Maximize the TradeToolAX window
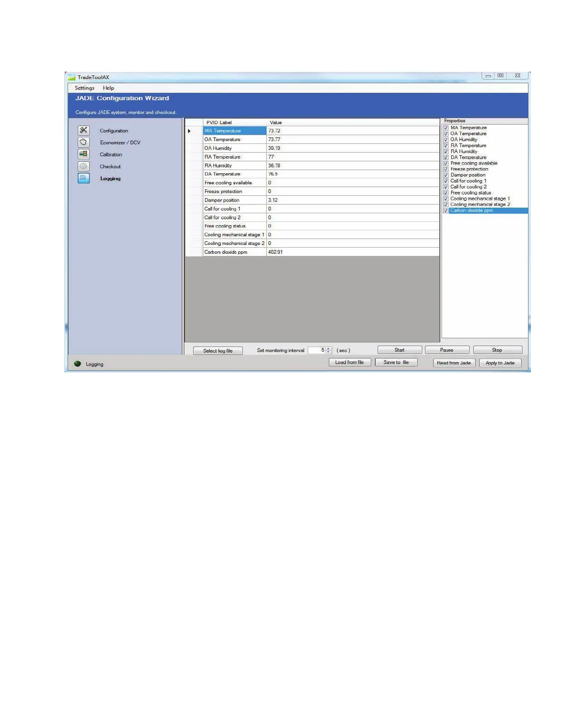The width and height of the screenshot is (563, 728). 500,76
